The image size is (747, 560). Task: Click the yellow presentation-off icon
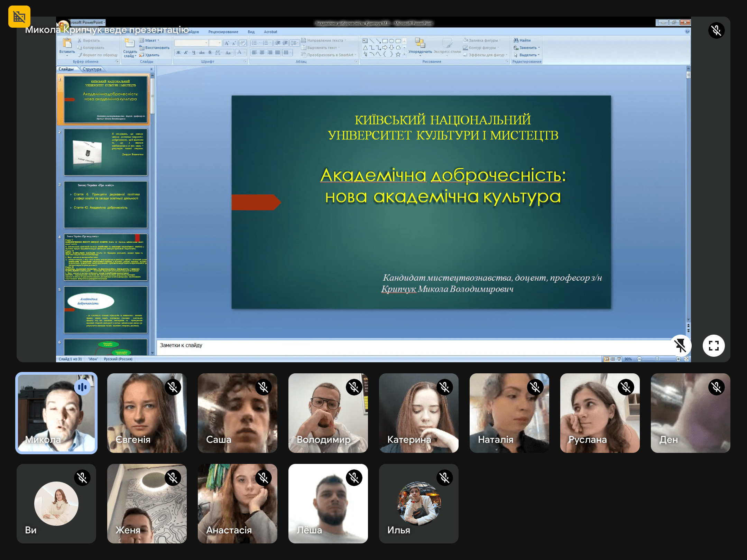click(19, 16)
